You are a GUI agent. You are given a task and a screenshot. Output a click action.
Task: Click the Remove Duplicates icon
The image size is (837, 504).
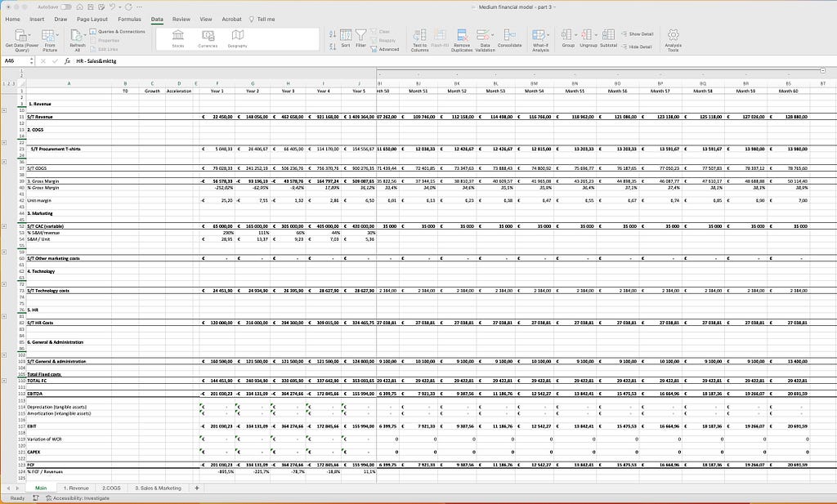[x=463, y=35]
